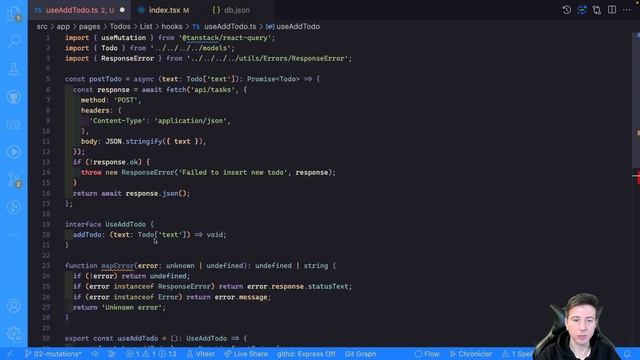Click 'useAddTodo.ts' in the breadcrumb path

coord(230,27)
